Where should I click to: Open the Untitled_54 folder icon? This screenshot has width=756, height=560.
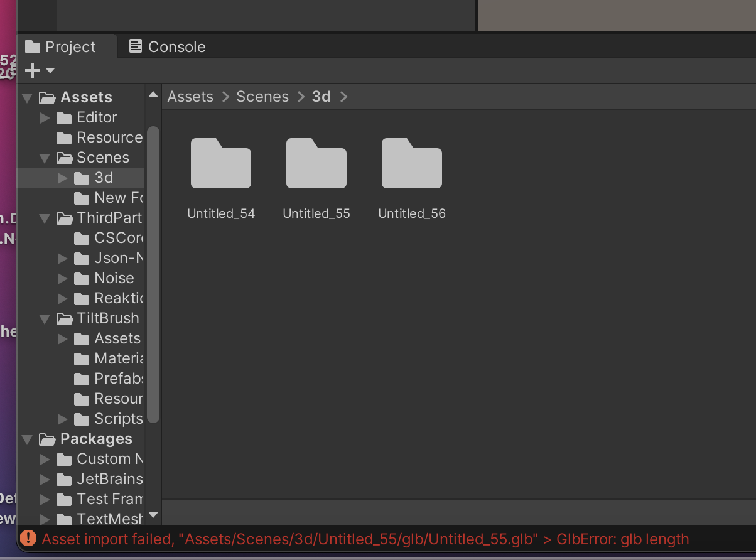pyautogui.click(x=220, y=163)
